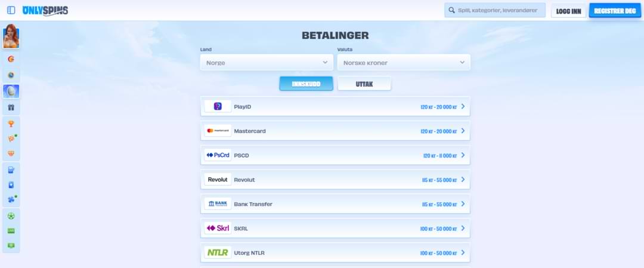Click Revolut limit 115 kr - 55 000 kr

[439, 180]
